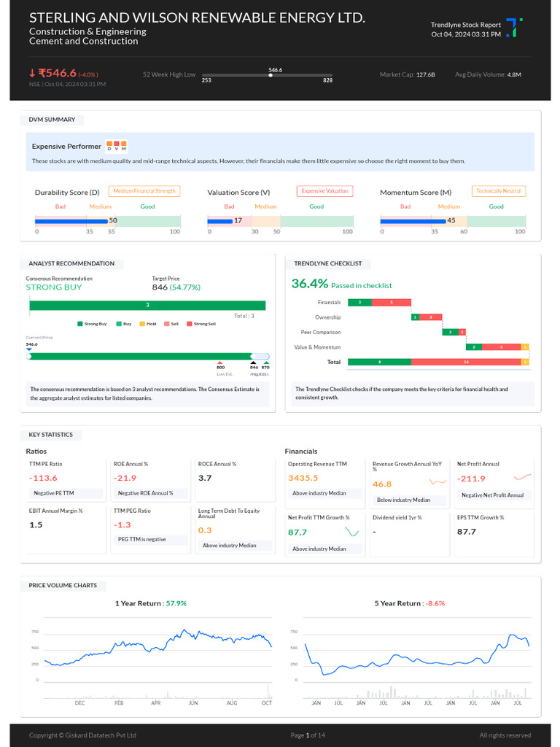Click the red down arrow beside the stock price
This screenshot has height=747, width=560.
click(32, 73)
